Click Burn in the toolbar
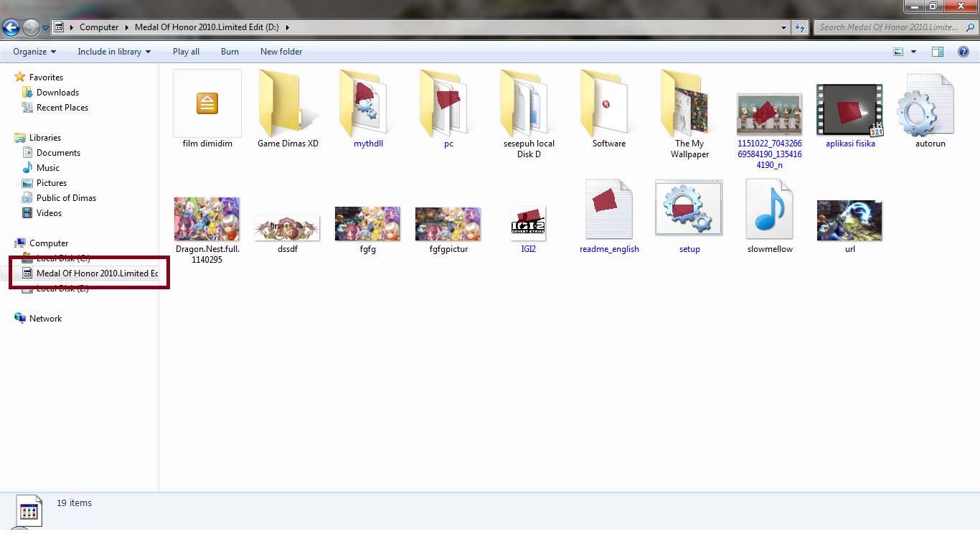This screenshot has width=980, height=552. [x=230, y=52]
